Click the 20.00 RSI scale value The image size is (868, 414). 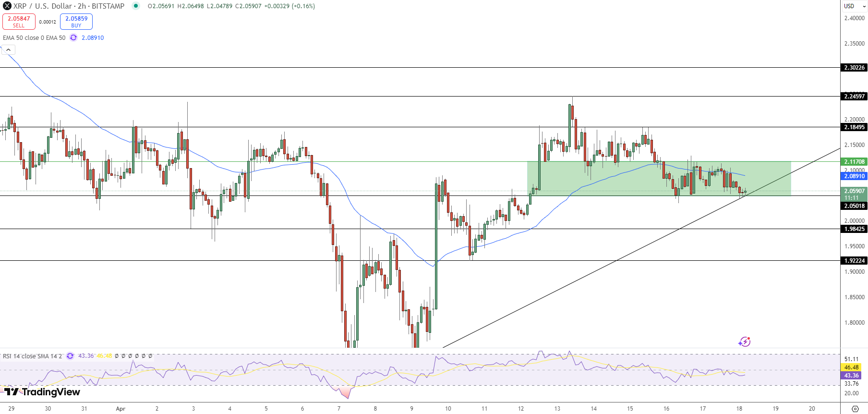(x=851, y=393)
